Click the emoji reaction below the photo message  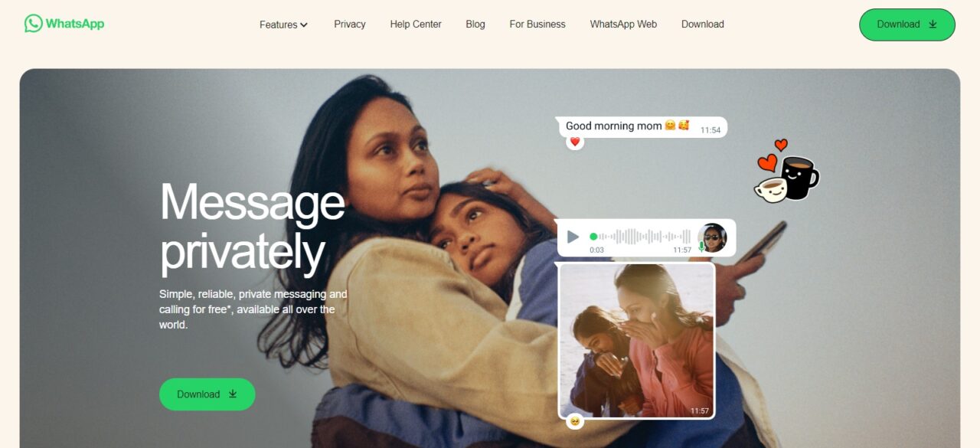tap(575, 421)
